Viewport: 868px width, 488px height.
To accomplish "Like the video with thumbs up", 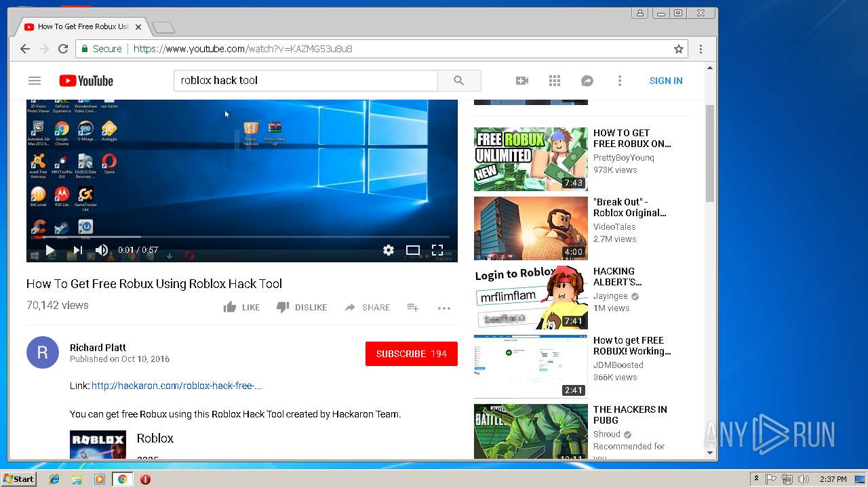I will click(x=241, y=307).
